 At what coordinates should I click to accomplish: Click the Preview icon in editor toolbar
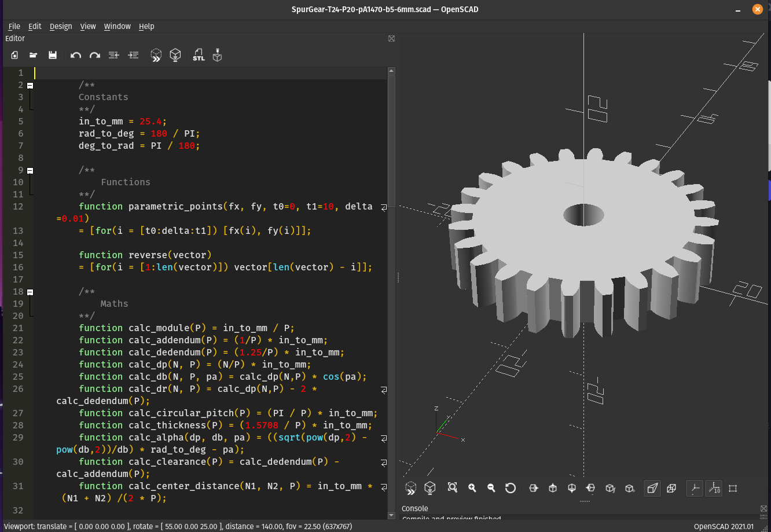pyautogui.click(x=156, y=55)
